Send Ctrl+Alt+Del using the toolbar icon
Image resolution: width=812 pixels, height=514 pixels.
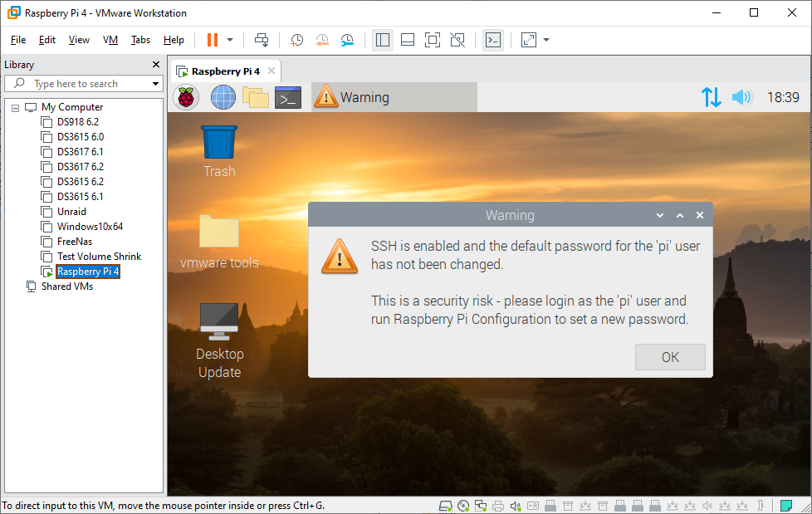tap(262, 40)
